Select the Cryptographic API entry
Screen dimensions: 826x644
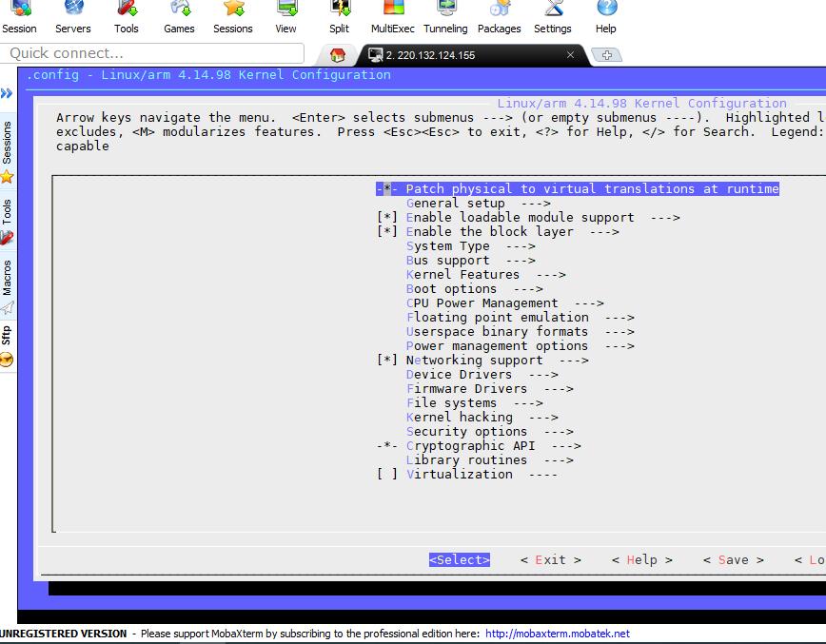pos(479,446)
